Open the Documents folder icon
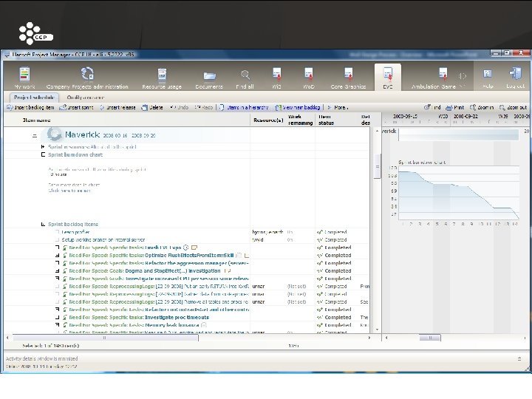This screenshot has width=532, height=399. (209, 76)
